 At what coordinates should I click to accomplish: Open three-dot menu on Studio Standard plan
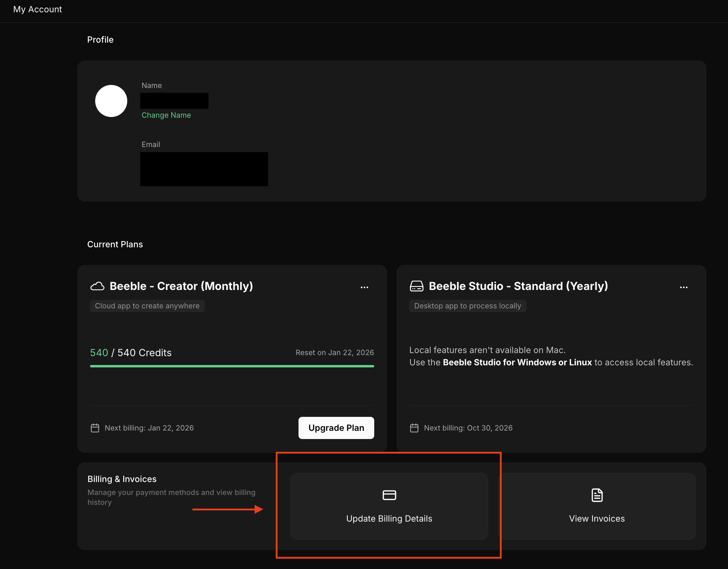tap(684, 287)
